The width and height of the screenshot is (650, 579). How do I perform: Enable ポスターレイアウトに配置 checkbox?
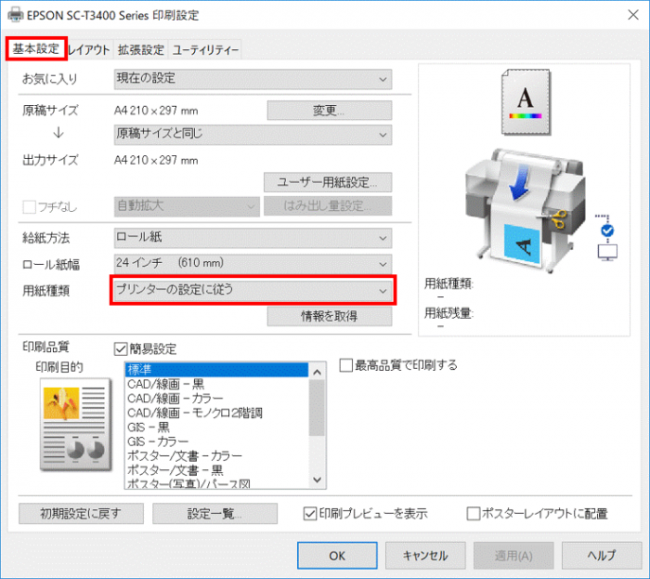click(474, 514)
